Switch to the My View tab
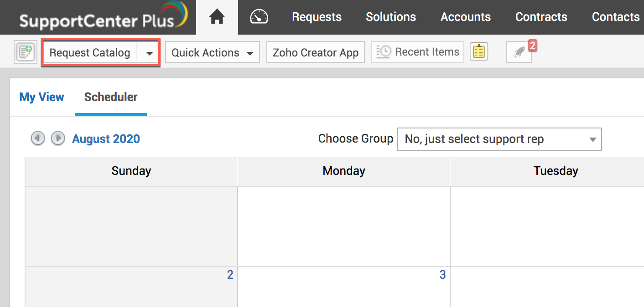Image resolution: width=644 pixels, height=307 pixels. (42, 97)
